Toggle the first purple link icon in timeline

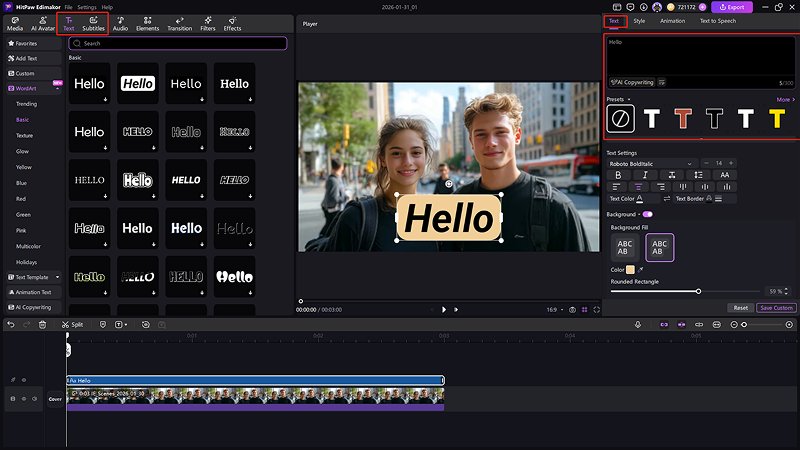pos(664,324)
